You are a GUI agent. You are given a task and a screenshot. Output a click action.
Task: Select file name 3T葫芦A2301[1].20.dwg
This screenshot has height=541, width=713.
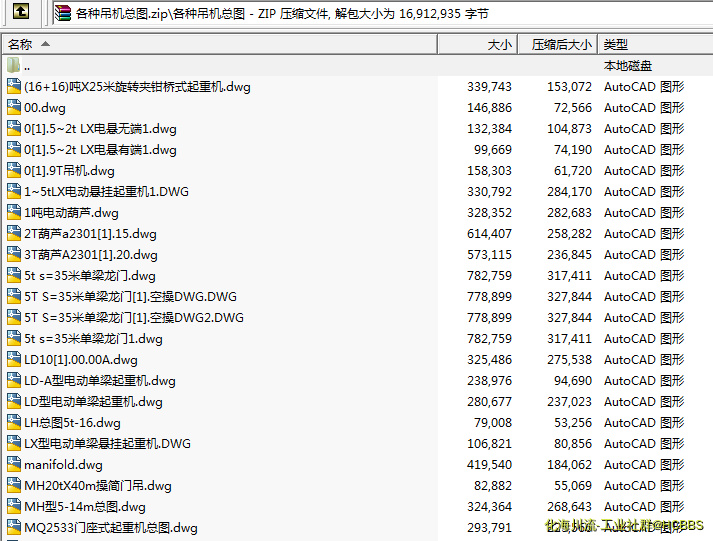click(91, 255)
